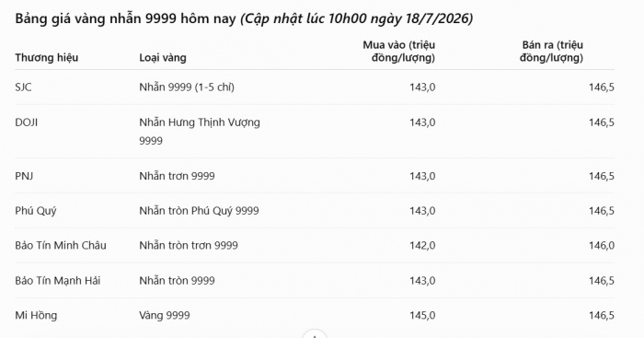The width and height of the screenshot is (644, 338).
Task: Select the PNJ brand cell
Action: pos(24,176)
